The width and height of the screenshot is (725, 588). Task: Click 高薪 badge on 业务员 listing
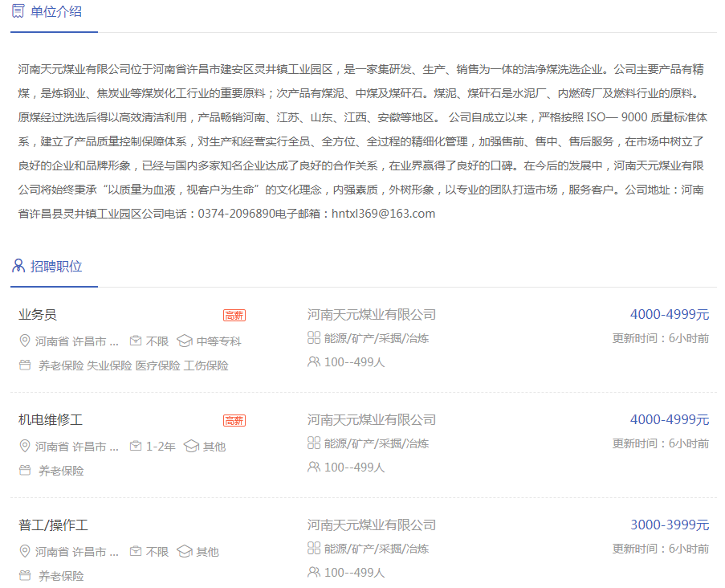[234, 316]
